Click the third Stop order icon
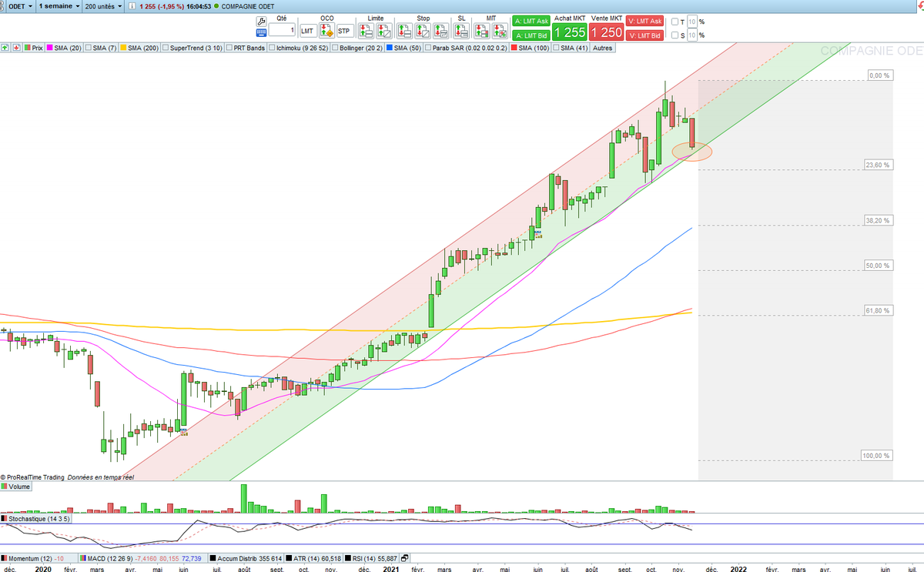 pos(442,31)
